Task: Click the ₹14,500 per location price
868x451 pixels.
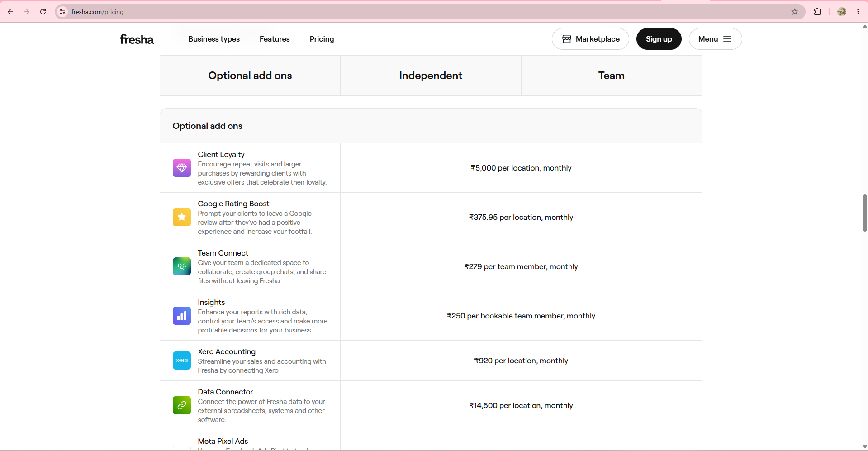Action: tap(521, 405)
